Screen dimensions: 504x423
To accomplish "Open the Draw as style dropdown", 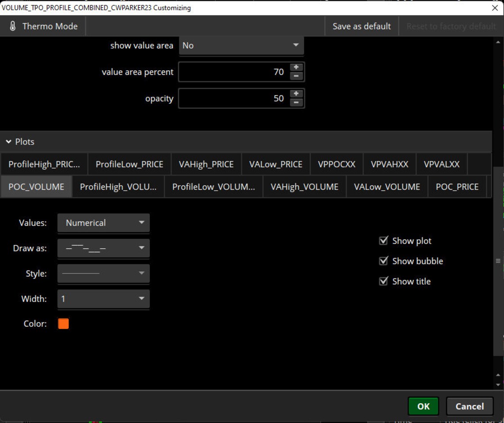I will point(103,248).
